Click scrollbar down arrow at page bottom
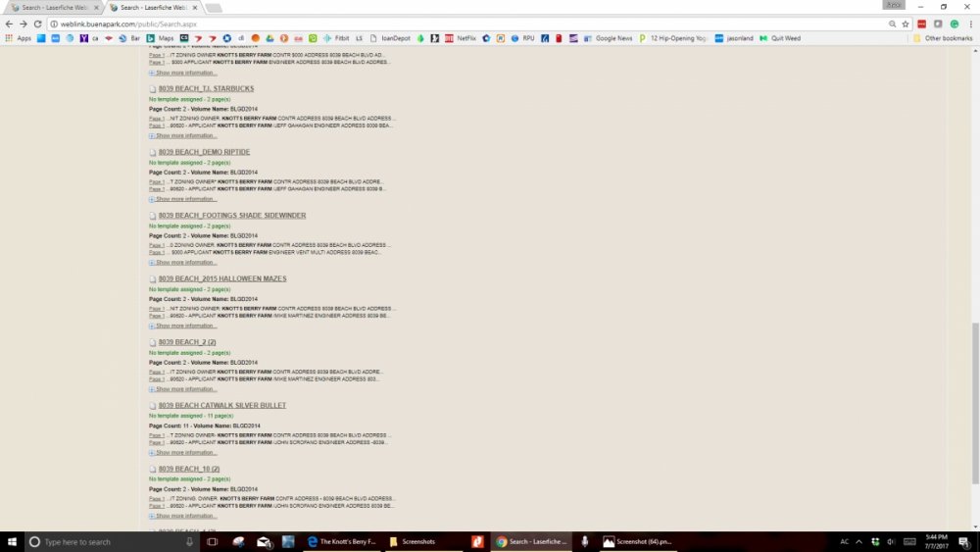The image size is (980, 552). tap(975, 527)
